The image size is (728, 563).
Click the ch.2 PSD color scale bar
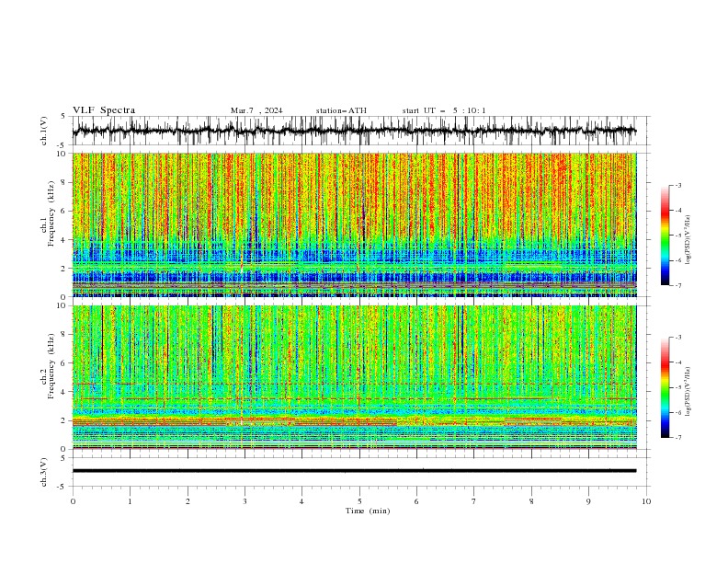point(665,387)
